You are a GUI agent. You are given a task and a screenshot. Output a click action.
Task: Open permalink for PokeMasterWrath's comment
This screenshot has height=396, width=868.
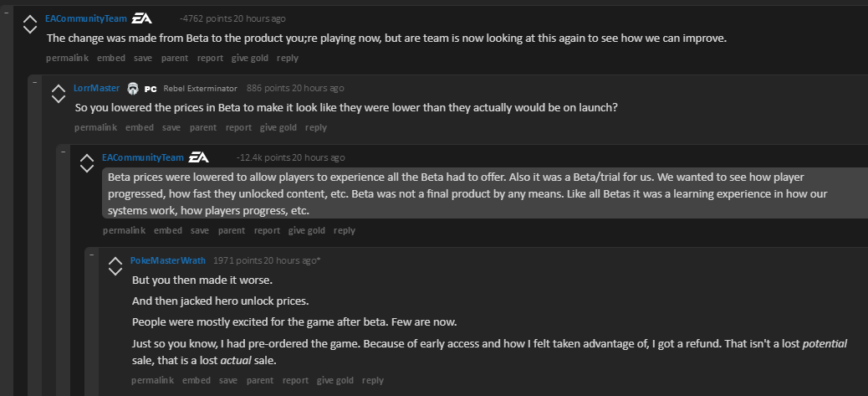152,380
